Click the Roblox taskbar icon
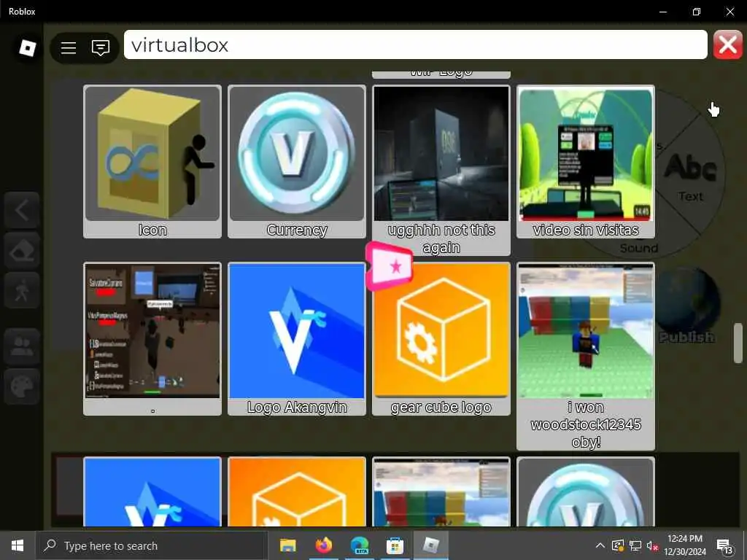 430,545
